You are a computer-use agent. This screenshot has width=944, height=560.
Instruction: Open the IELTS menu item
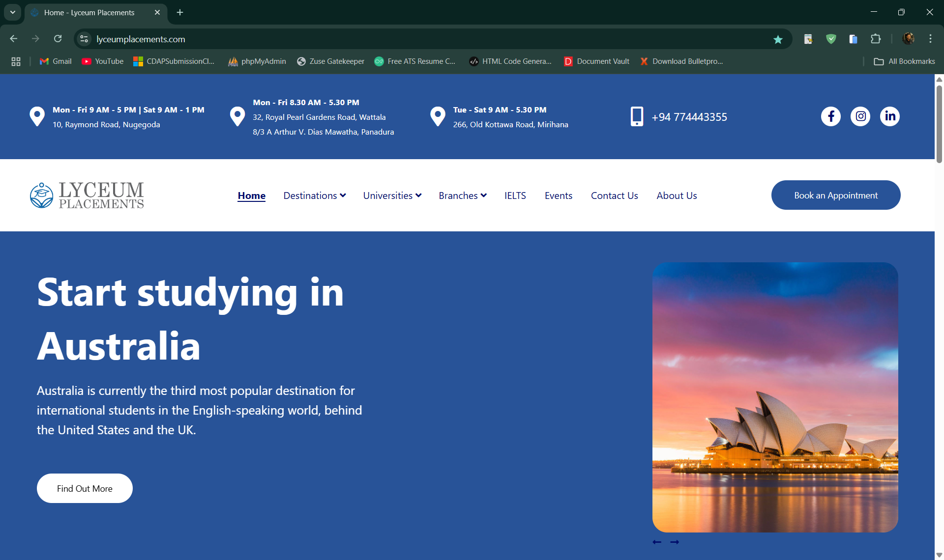tap(515, 196)
